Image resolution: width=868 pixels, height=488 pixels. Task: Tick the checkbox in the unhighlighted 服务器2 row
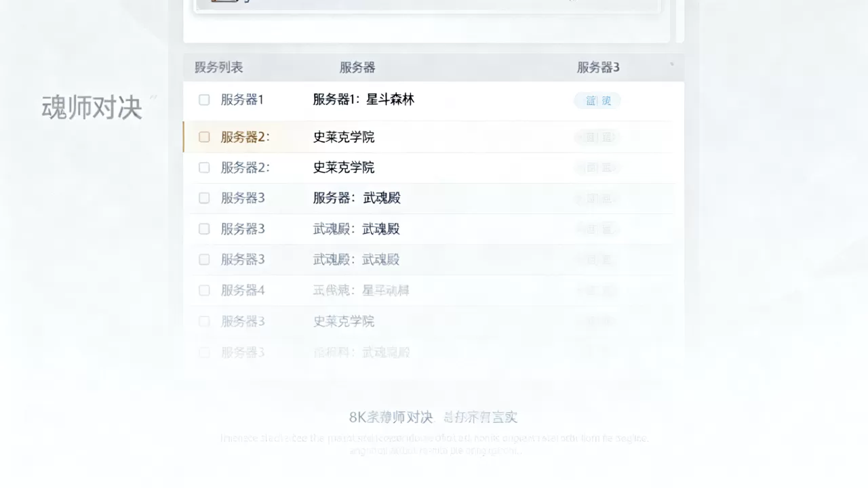pyautogui.click(x=204, y=167)
